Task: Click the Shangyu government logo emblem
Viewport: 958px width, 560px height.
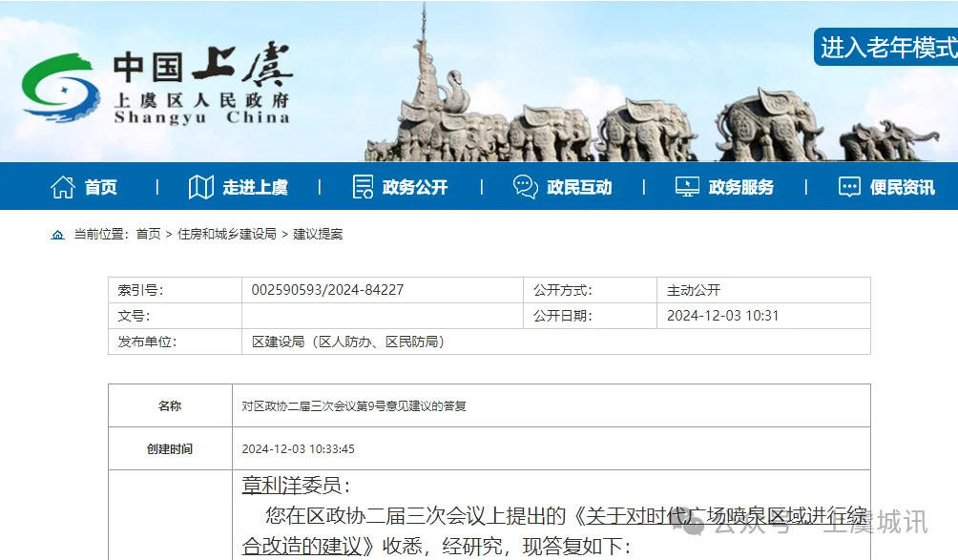Action: [60, 88]
